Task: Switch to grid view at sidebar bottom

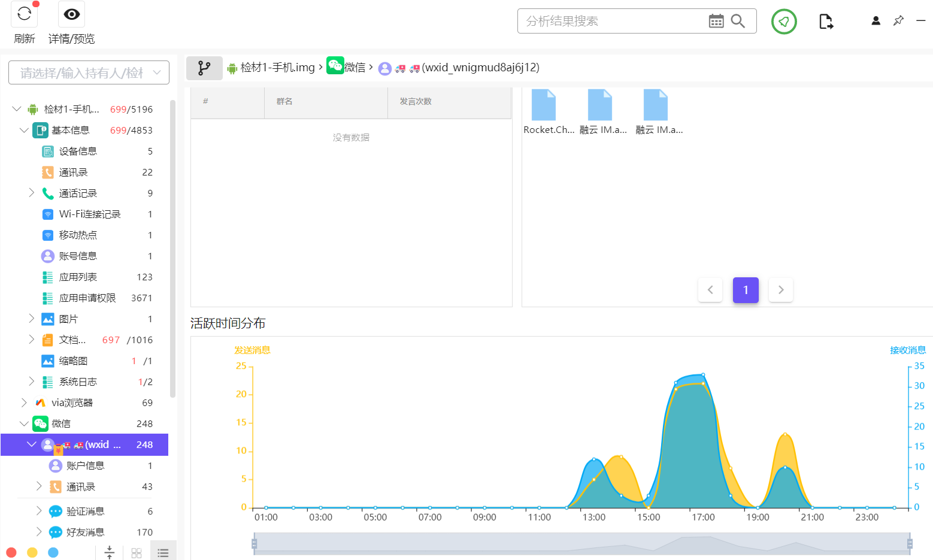Action: click(137, 553)
